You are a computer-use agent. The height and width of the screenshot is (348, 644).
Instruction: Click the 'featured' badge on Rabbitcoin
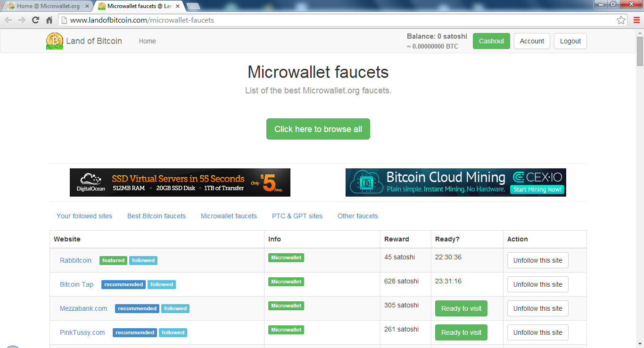coord(113,260)
